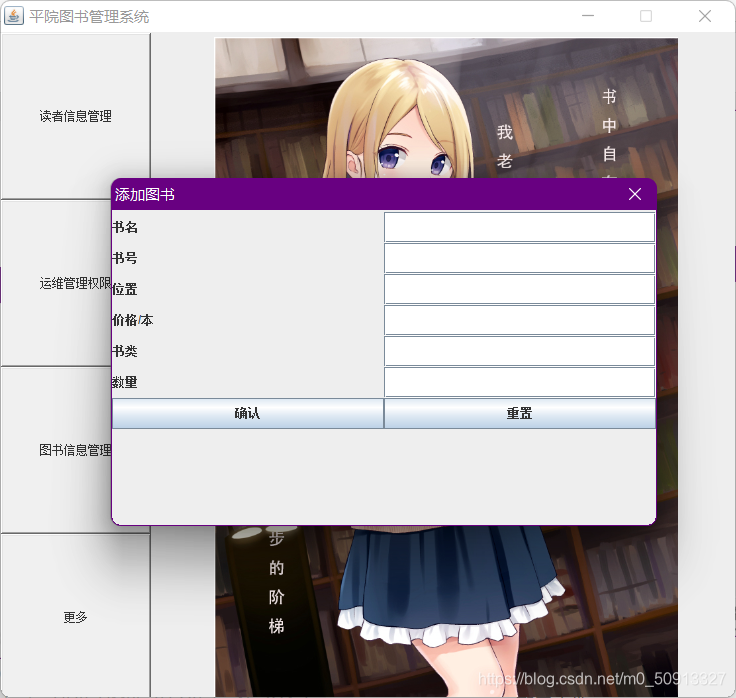Viewport: 736px width, 698px height.
Task: Click the 书号 input field
Action: [x=519, y=258]
